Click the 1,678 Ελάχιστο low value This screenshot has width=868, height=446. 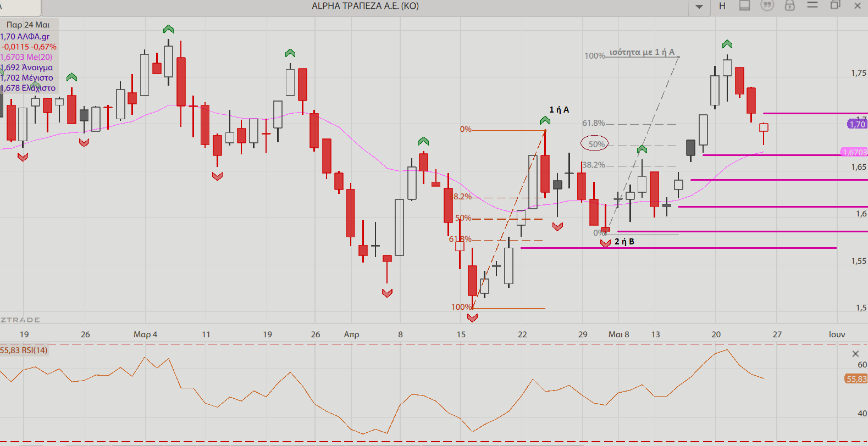tap(28, 88)
